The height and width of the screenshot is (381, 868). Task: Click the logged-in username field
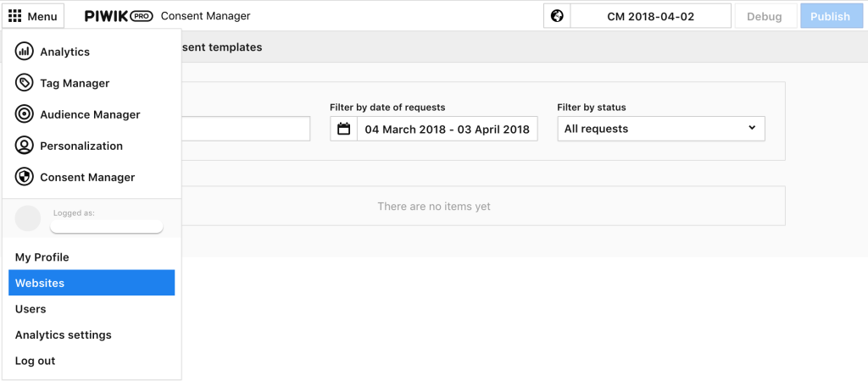tap(106, 226)
